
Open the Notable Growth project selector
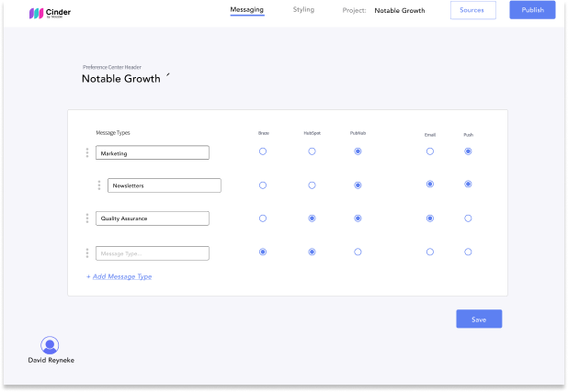pos(399,11)
